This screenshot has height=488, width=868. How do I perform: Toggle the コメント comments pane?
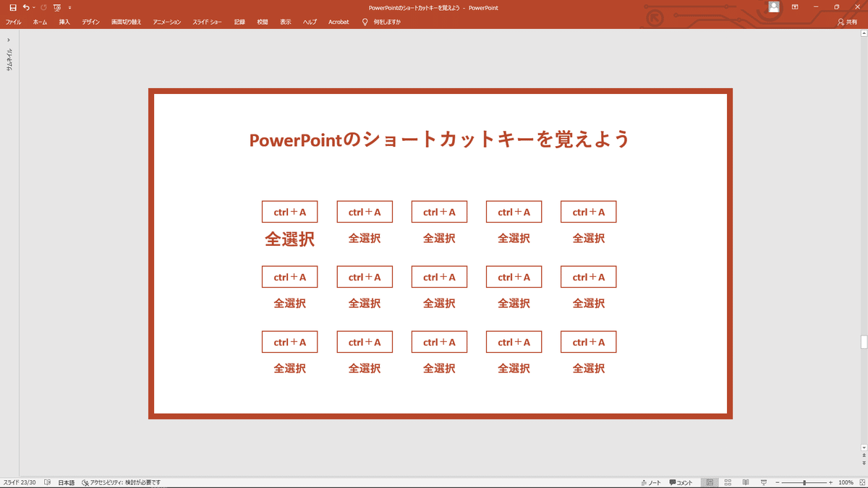[x=681, y=482]
